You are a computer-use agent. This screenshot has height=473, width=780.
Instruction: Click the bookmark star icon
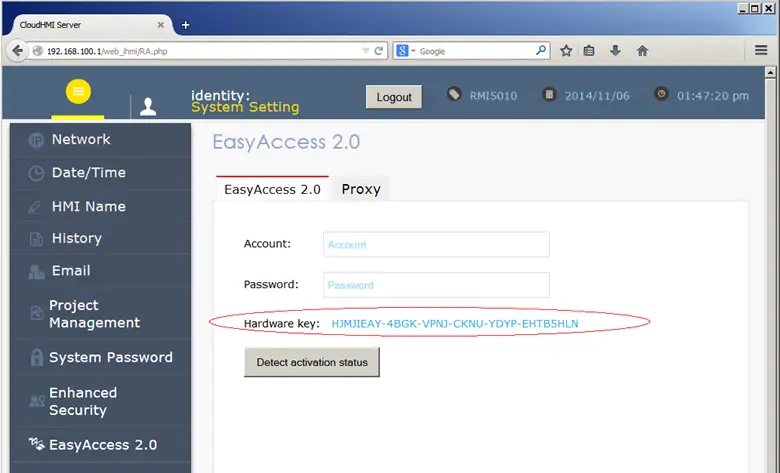pos(566,51)
